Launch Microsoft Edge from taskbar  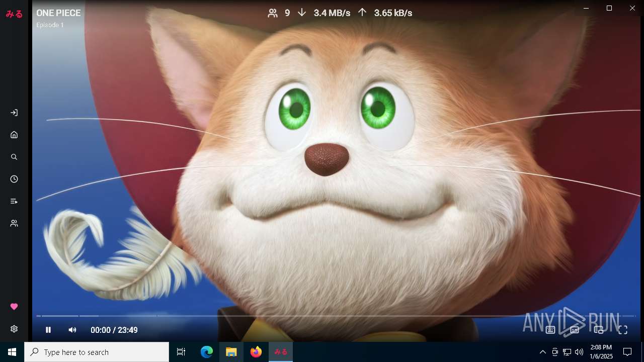207,352
